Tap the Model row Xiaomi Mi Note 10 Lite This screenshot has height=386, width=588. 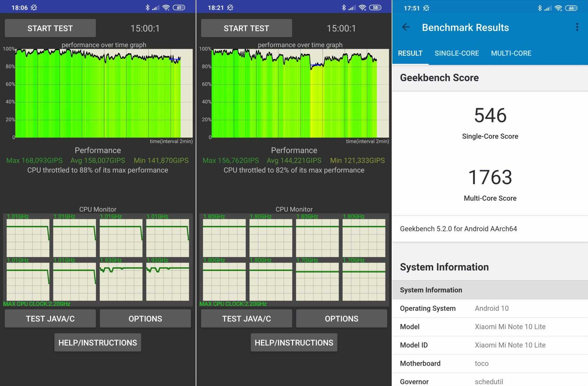click(490, 327)
